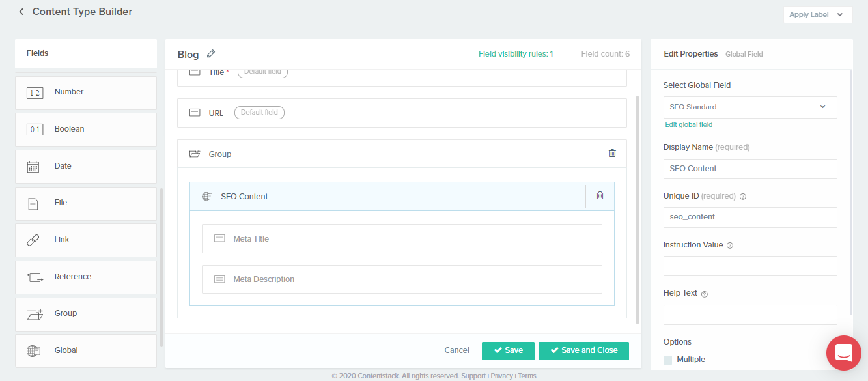The width and height of the screenshot is (868, 381).
Task: Click the Field count: 6 text
Action: [605, 54]
